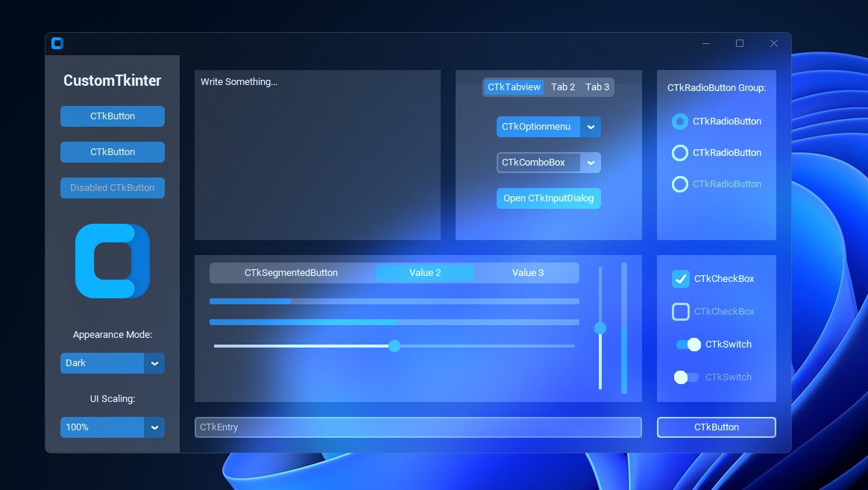Open the CTkComboBox dropdown arrow

point(591,163)
